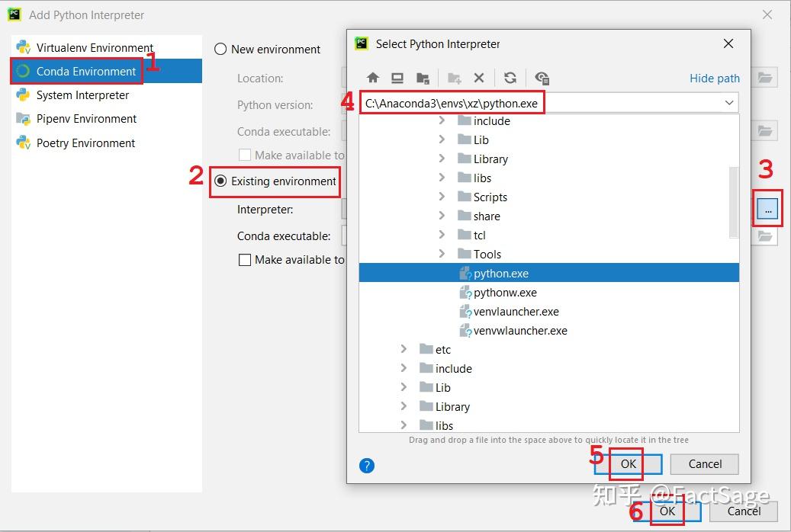Image resolution: width=791 pixels, height=532 pixels.
Task: Select the upper Lib folder row
Action: (x=549, y=139)
